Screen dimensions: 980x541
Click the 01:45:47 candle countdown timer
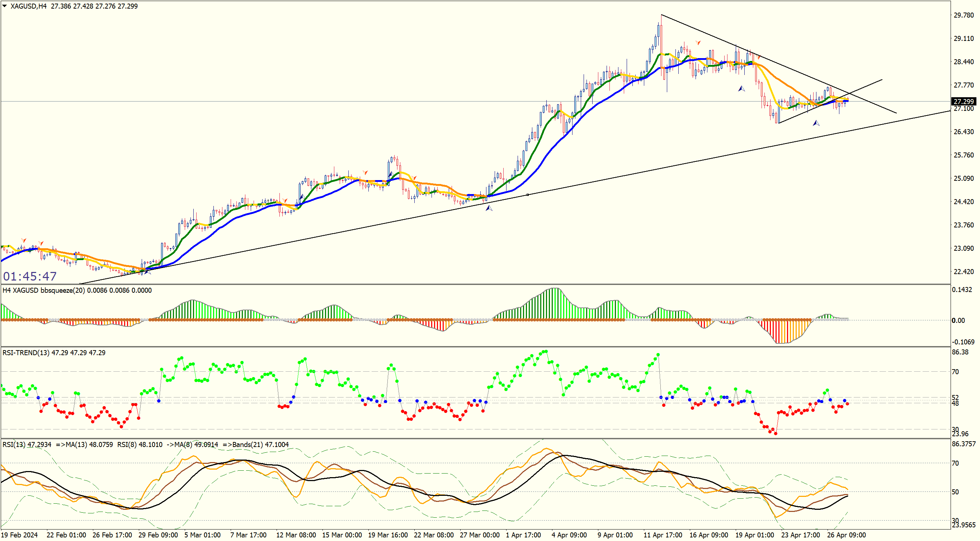(30, 276)
